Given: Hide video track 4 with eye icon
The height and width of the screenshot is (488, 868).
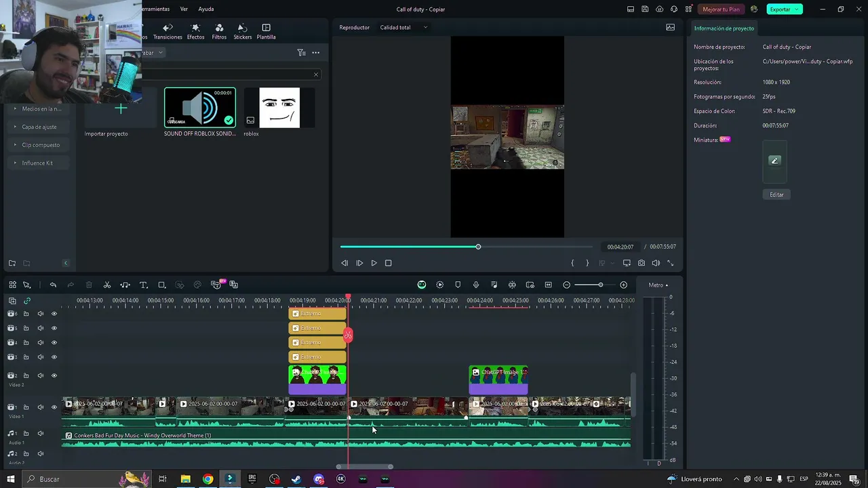Looking at the screenshot, I should (x=54, y=342).
